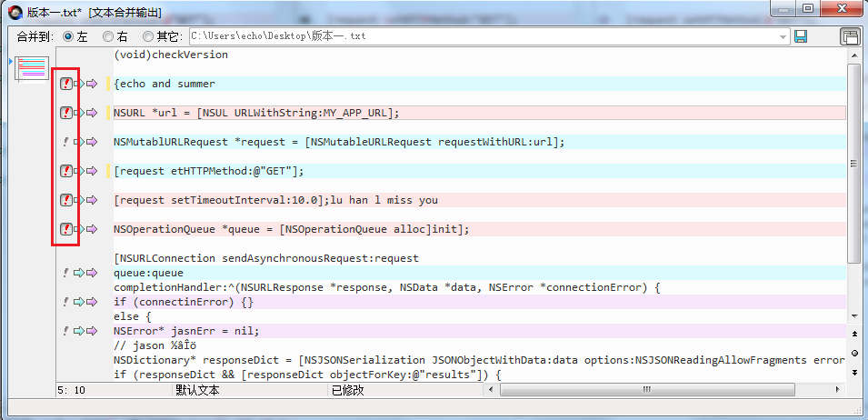The image size is (868, 420).
Task: Maximize the merge output window
Action: [809, 8]
